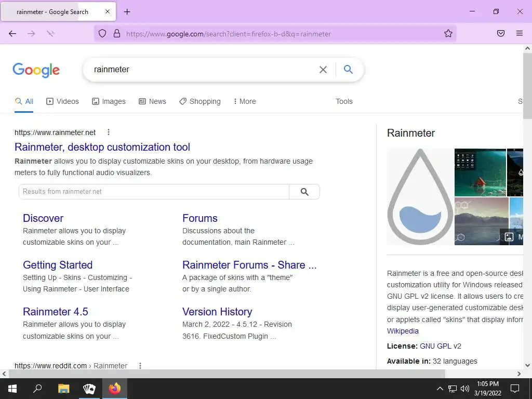Click the scroll-down arrow of vertical scrollbar
This screenshot has height=399, width=532.
[x=527, y=365]
